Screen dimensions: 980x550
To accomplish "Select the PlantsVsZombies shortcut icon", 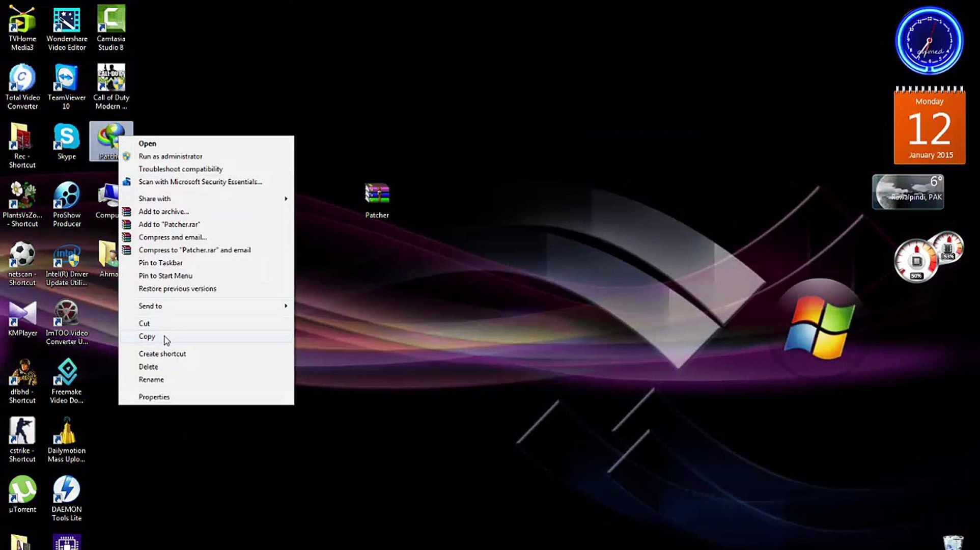I will click(x=22, y=204).
